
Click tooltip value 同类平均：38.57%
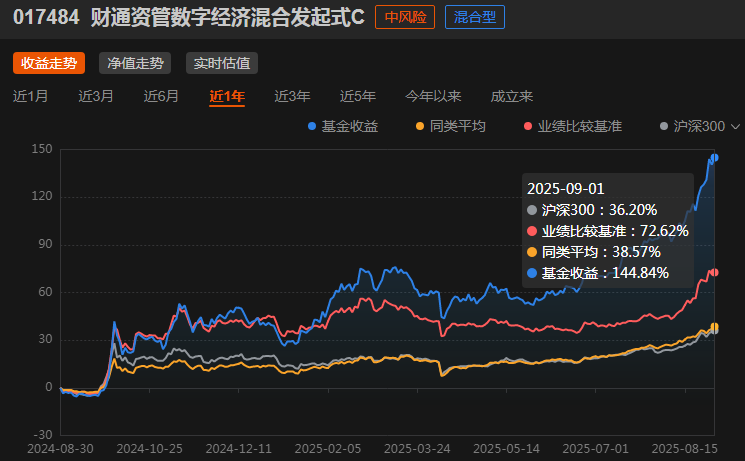tap(594, 252)
